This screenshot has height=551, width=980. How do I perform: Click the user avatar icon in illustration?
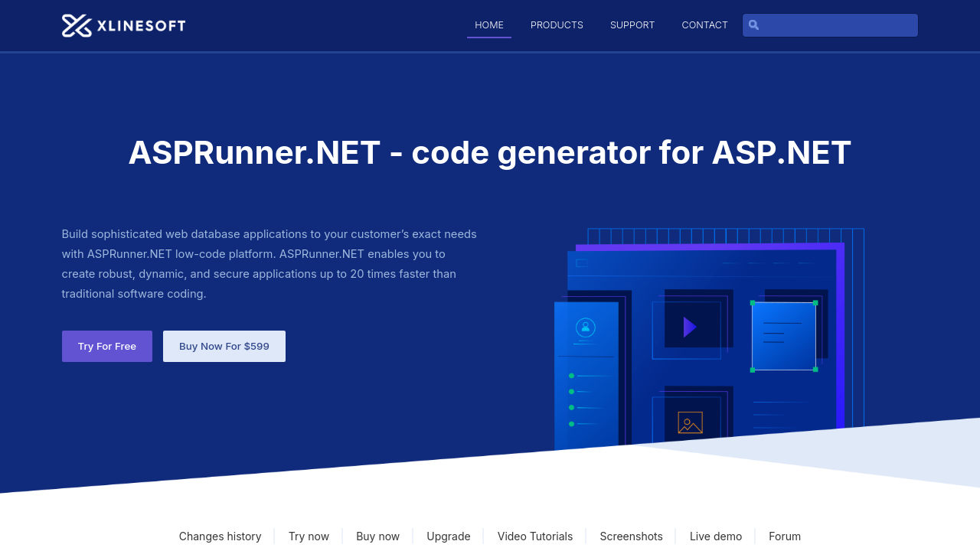586,328
